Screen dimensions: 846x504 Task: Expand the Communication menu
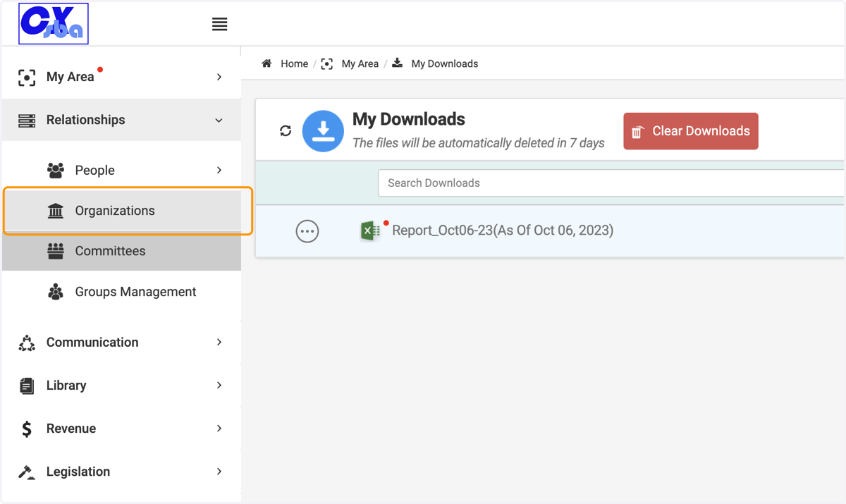(121, 343)
